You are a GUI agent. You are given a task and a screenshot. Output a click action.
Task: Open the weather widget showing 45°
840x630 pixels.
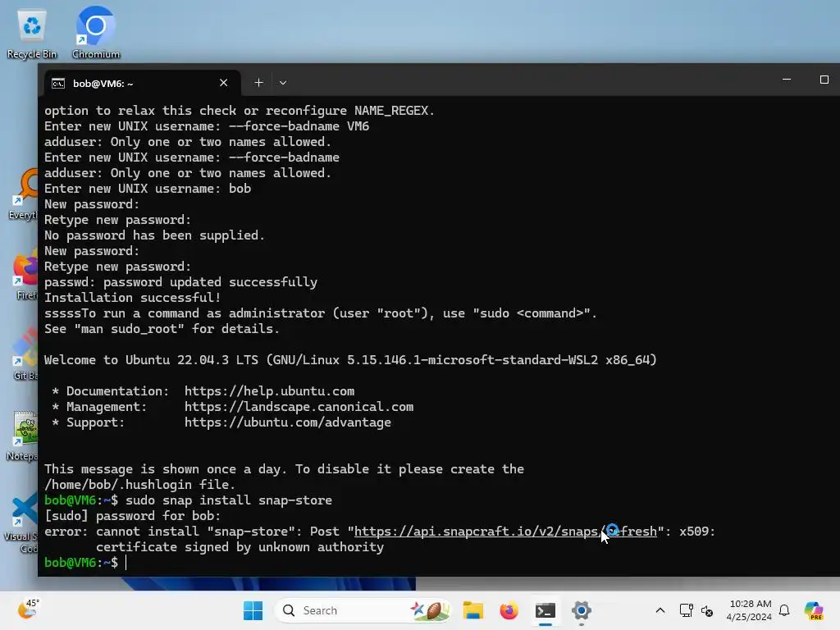29,609
